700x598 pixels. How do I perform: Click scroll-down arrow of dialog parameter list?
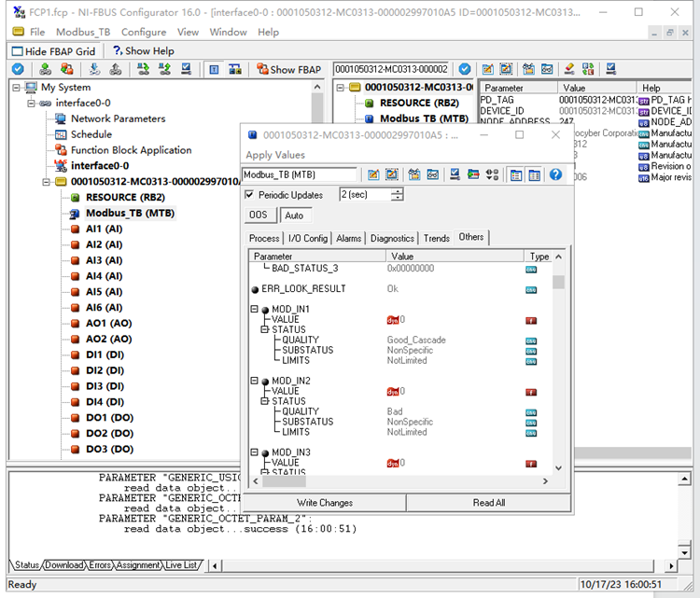click(558, 468)
